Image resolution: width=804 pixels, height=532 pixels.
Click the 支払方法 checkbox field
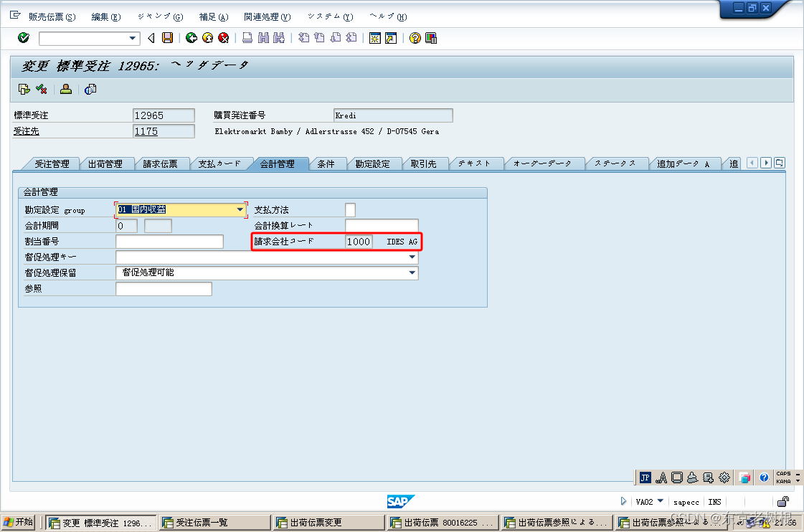coord(351,209)
